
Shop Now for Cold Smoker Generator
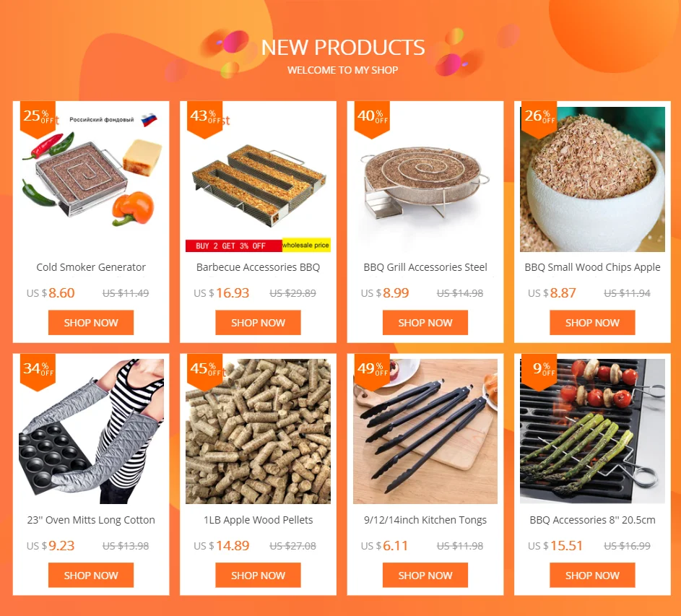tap(91, 322)
